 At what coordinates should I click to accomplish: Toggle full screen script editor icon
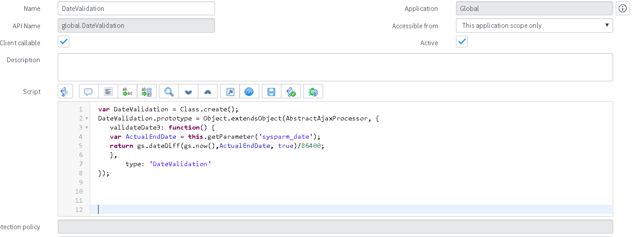point(230,92)
